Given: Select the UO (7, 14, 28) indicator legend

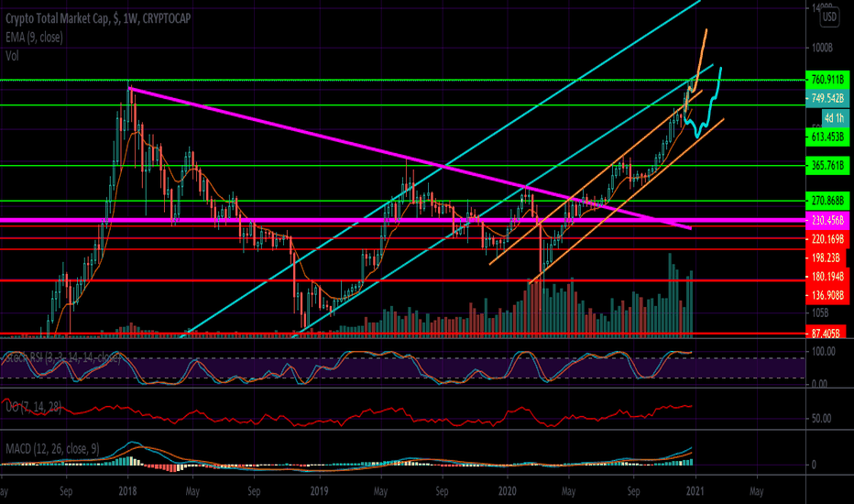Looking at the screenshot, I should (x=33, y=407).
